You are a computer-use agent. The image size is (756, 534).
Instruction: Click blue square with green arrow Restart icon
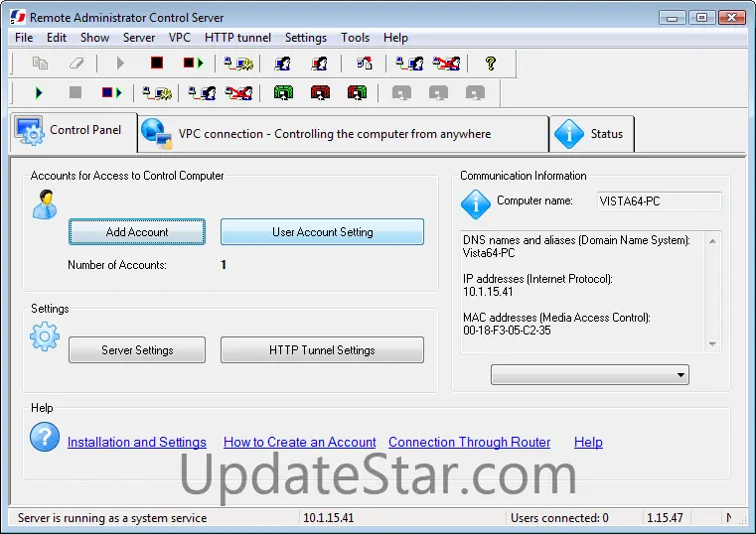pos(112,92)
